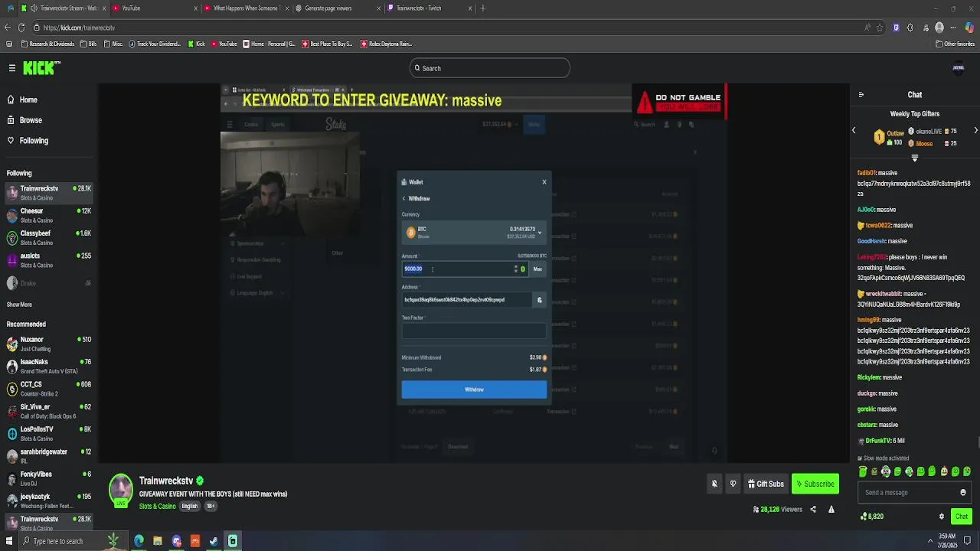Open channel points showing 8,820
Image resolution: width=980 pixels, height=551 pixels.
[x=872, y=517]
